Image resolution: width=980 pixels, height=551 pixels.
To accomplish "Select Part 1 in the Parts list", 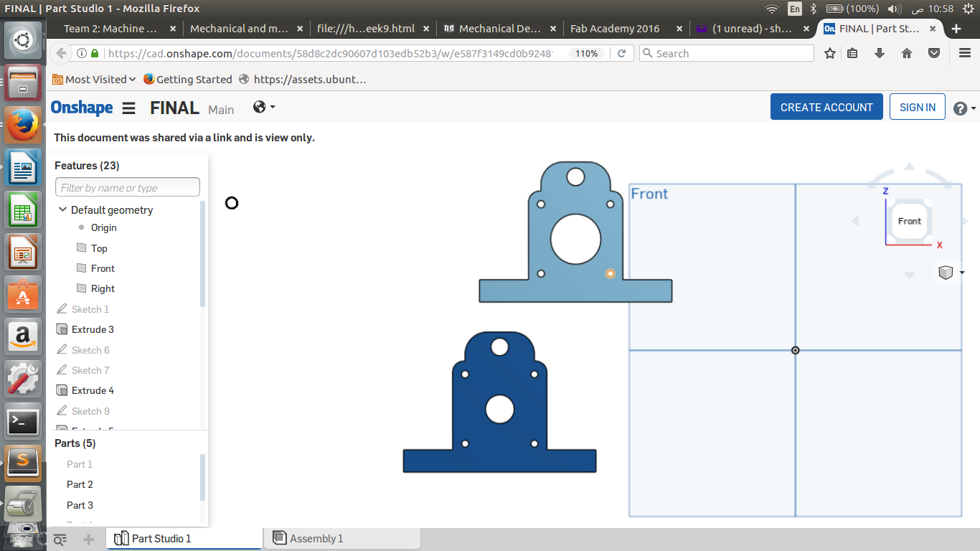I will 80,464.
